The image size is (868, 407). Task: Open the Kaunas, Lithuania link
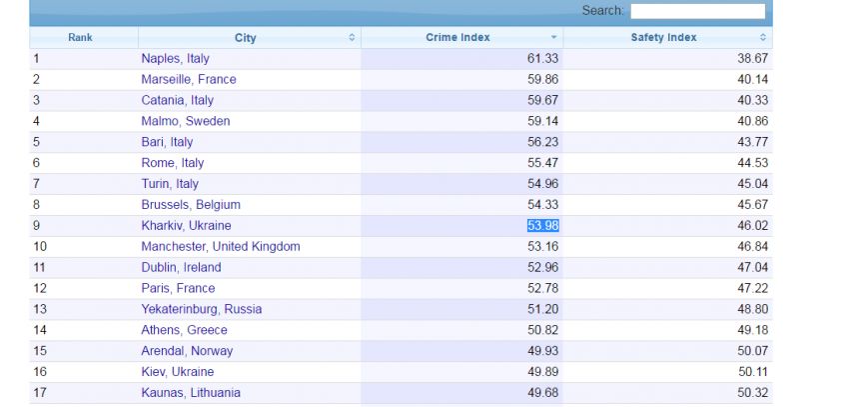coord(191,393)
